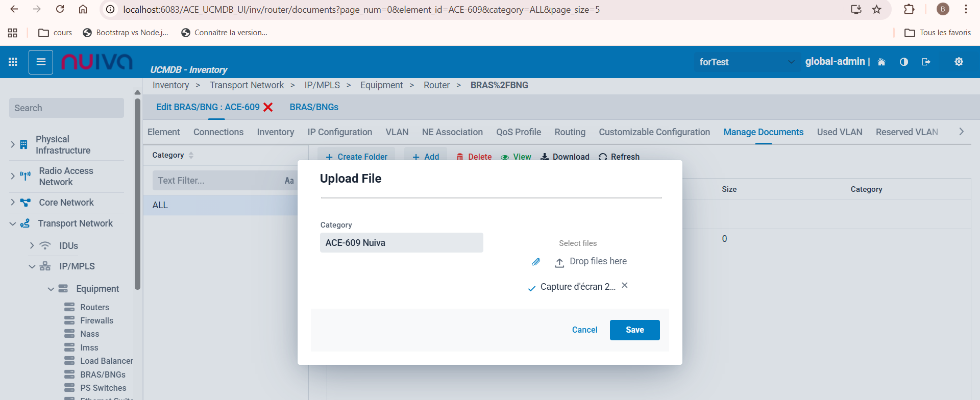Switch to the Used VLAN tab
This screenshot has height=400, width=980.
(x=839, y=132)
